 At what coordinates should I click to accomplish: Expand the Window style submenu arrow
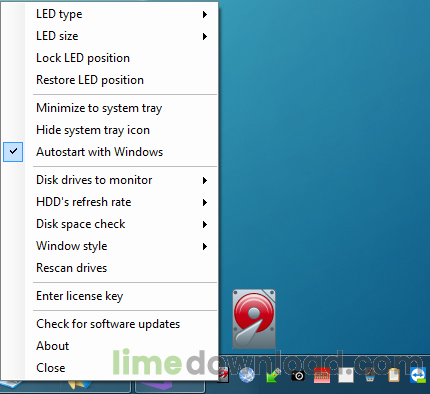tap(205, 246)
